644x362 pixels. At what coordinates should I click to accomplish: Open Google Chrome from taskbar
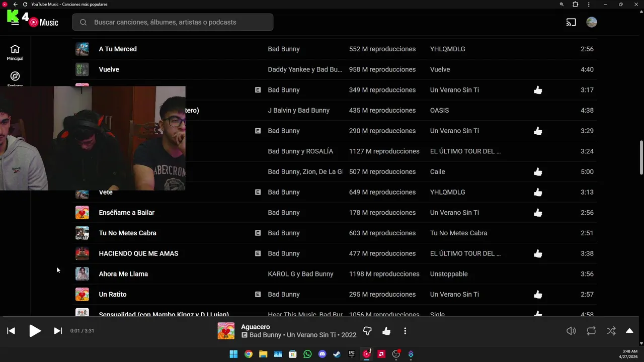(248, 354)
